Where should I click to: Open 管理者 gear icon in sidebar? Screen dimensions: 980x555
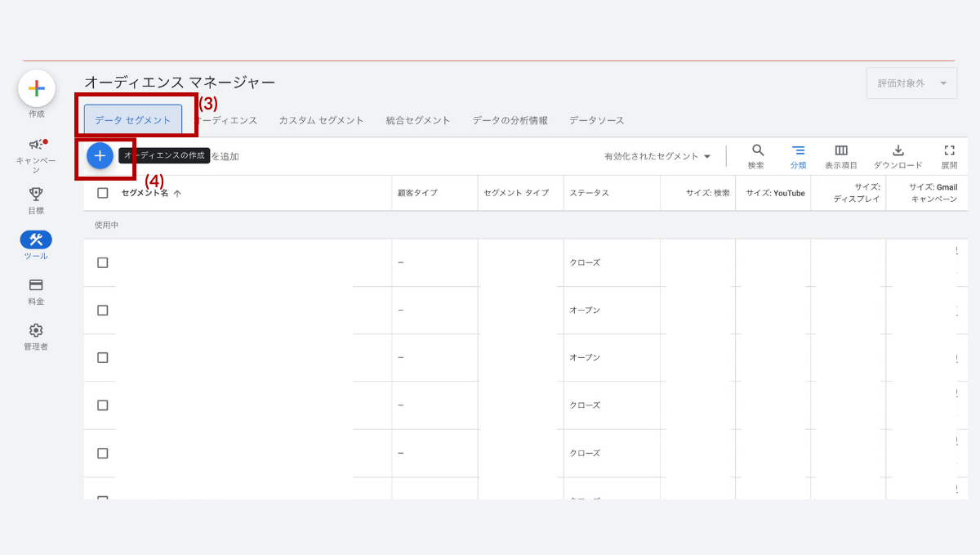pyautogui.click(x=36, y=330)
